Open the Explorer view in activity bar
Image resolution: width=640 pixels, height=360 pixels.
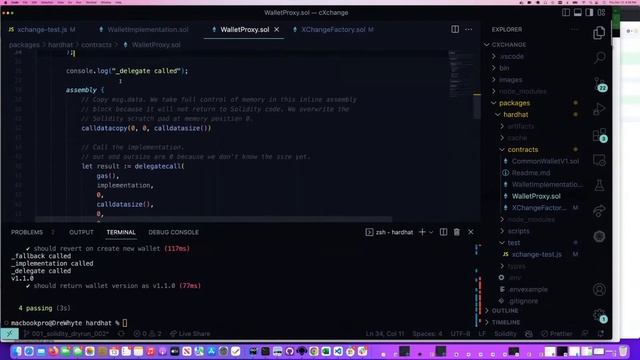(599, 33)
